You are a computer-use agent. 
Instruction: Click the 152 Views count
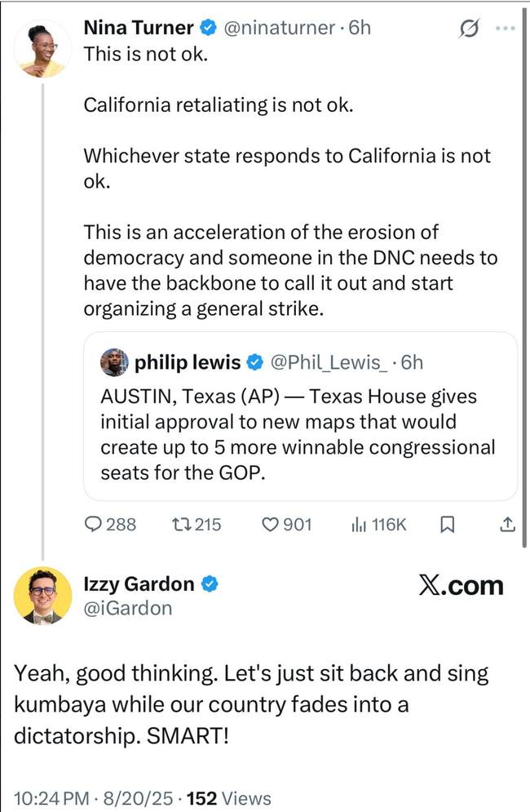[229, 798]
